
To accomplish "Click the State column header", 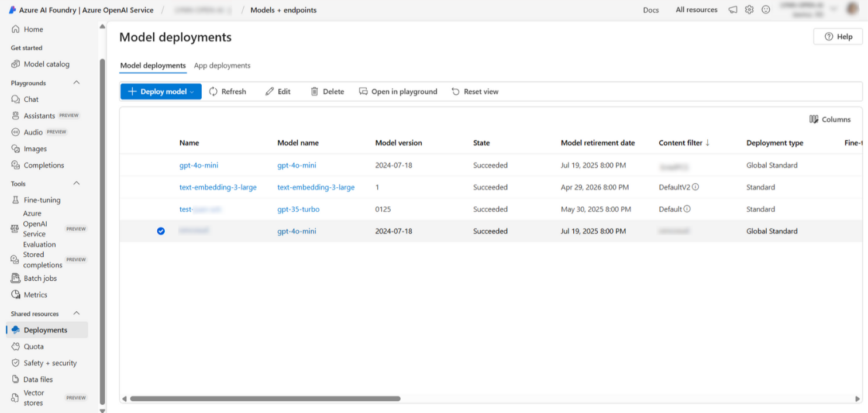I will click(481, 143).
